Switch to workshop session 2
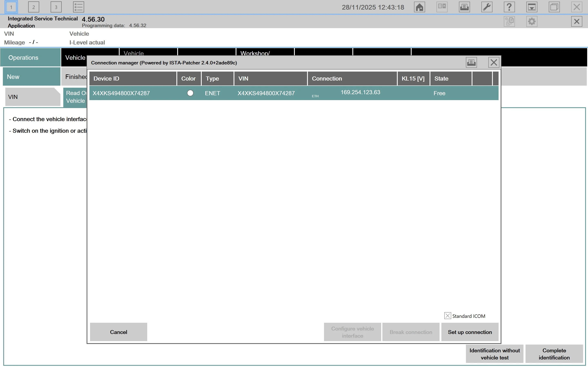 click(x=34, y=7)
